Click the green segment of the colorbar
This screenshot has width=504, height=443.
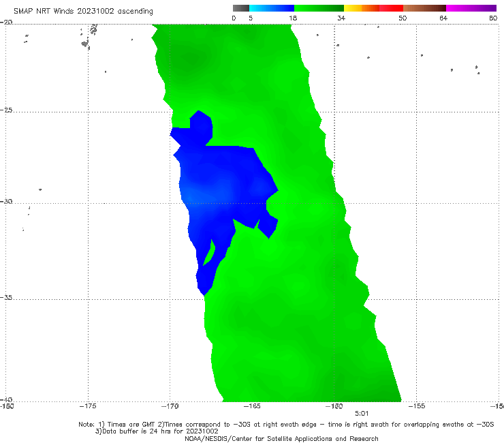point(319,8)
